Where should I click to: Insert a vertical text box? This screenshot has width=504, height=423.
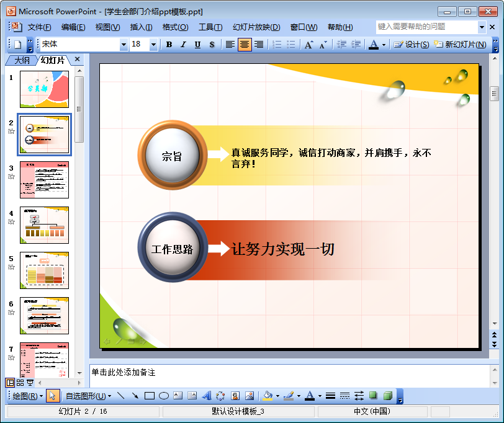pos(192,396)
